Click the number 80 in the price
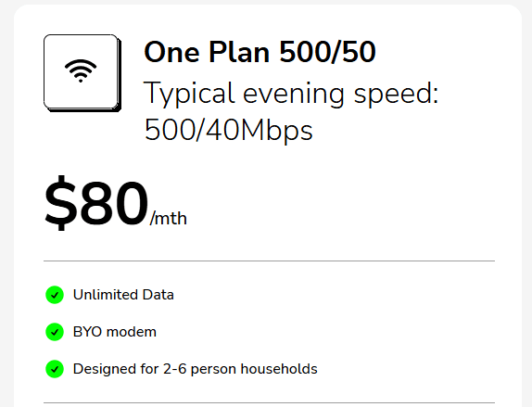The height and width of the screenshot is (407, 532). [x=114, y=204]
